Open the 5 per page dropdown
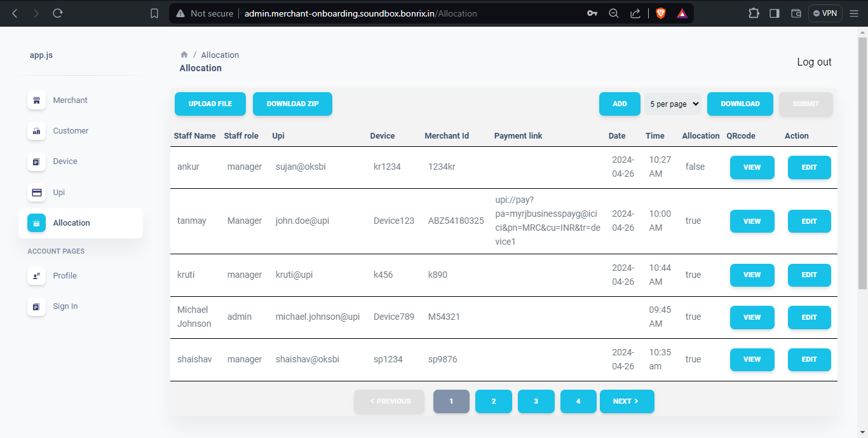 (672, 104)
